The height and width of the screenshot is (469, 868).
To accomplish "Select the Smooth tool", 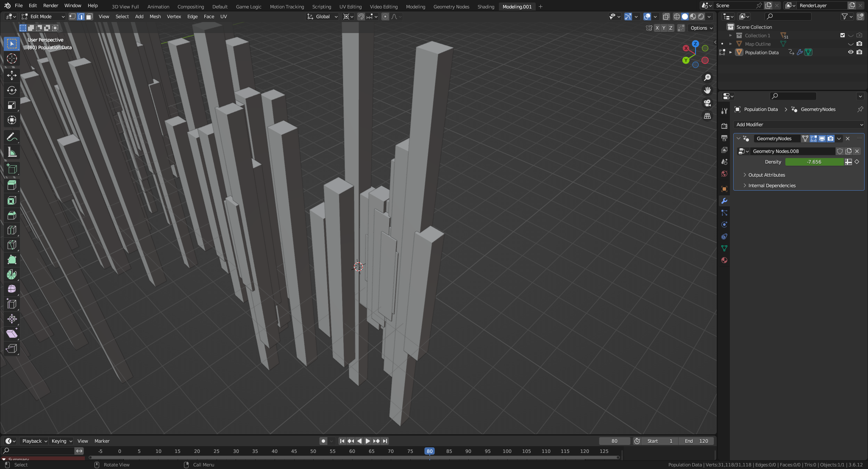I will pyautogui.click(x=12, y=289).
